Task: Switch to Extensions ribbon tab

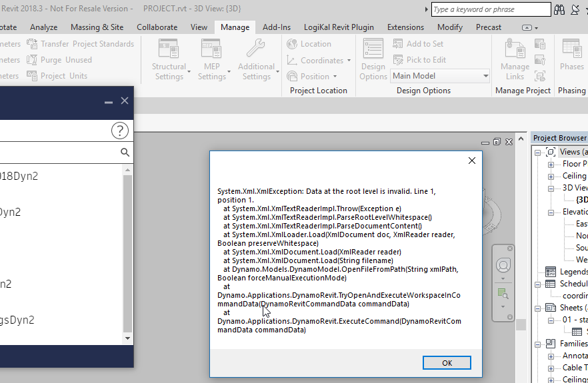Action: 405,27
